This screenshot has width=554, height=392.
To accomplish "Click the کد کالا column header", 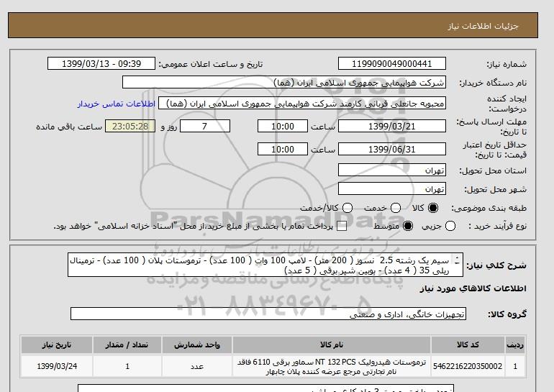I will pyautogui.click(x=468, y=345).
